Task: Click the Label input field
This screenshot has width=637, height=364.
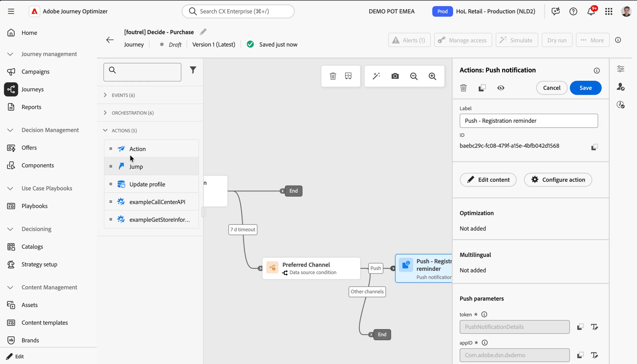Action: tap(529, 121)
